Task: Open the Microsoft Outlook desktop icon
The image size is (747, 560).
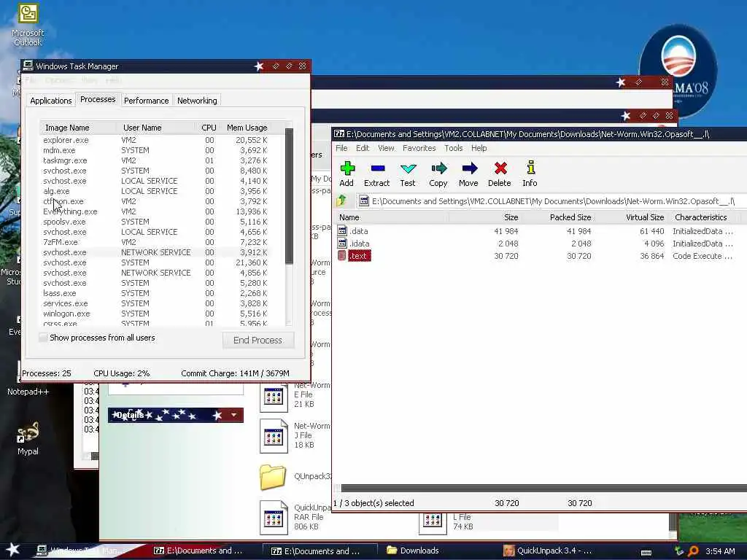Action: click(x=28, y=25)
